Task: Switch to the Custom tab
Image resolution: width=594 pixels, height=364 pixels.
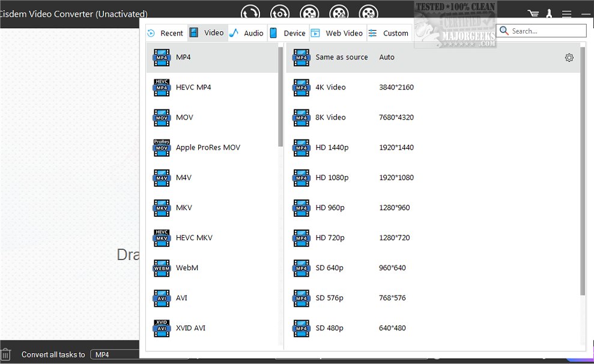Action: tap(389, 33)
